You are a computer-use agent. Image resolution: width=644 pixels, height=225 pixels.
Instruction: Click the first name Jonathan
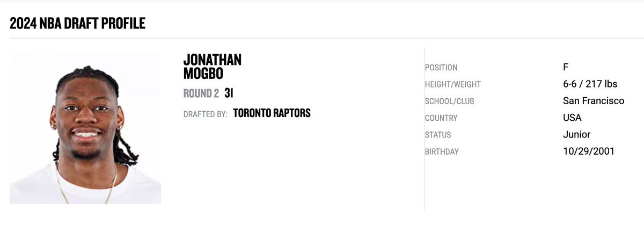point(213,60)
